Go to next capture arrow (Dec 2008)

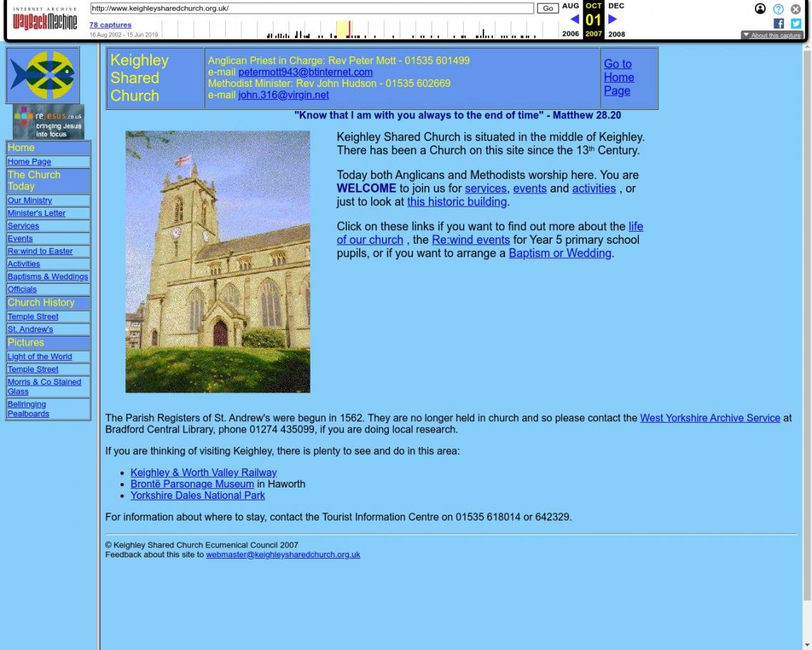point(613,19)
